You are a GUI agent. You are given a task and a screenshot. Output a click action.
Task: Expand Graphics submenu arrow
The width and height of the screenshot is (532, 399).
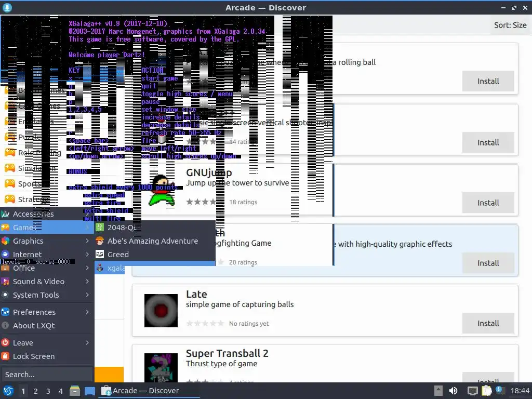[x=87, y=241]
